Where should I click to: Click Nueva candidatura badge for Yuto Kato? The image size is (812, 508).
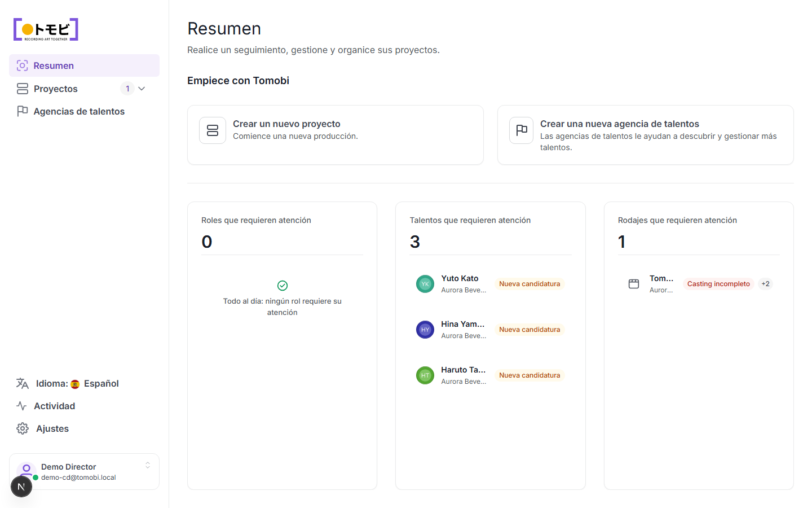tap(529, 284)
